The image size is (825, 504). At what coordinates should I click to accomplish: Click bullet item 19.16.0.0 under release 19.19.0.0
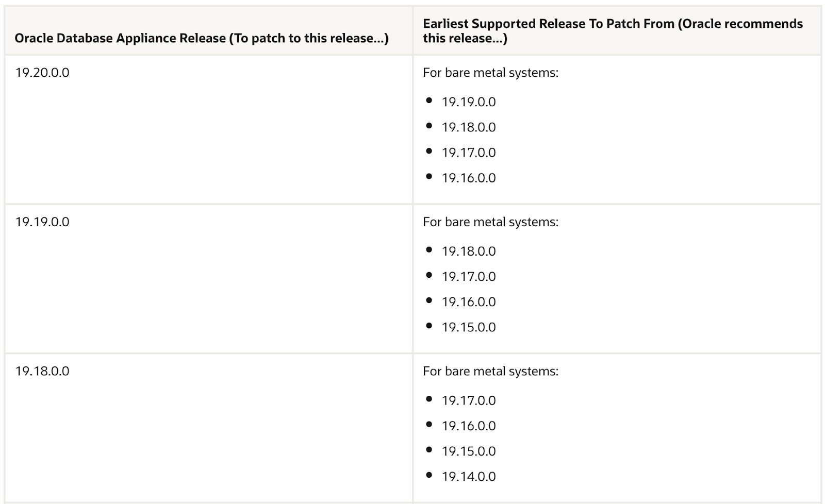click(x=468, y=302)
